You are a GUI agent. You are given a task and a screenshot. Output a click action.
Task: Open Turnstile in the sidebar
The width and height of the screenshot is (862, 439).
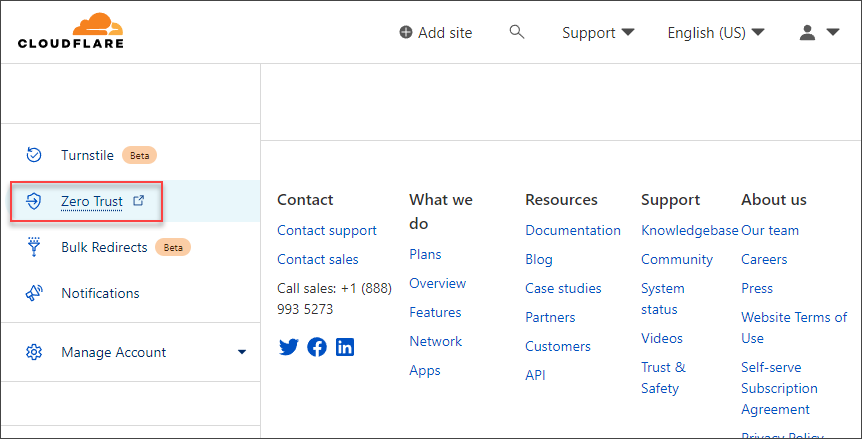click(x=87, y=155)
